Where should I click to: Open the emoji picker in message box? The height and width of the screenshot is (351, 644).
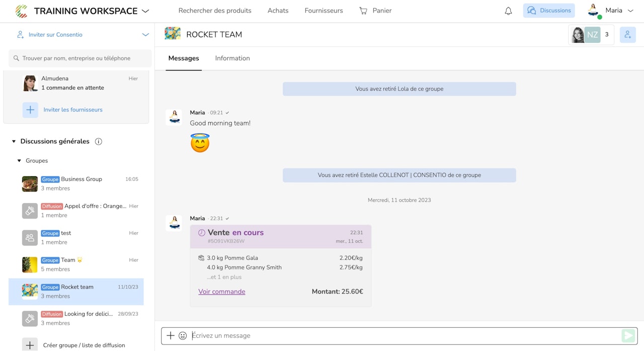pos(183,336)
